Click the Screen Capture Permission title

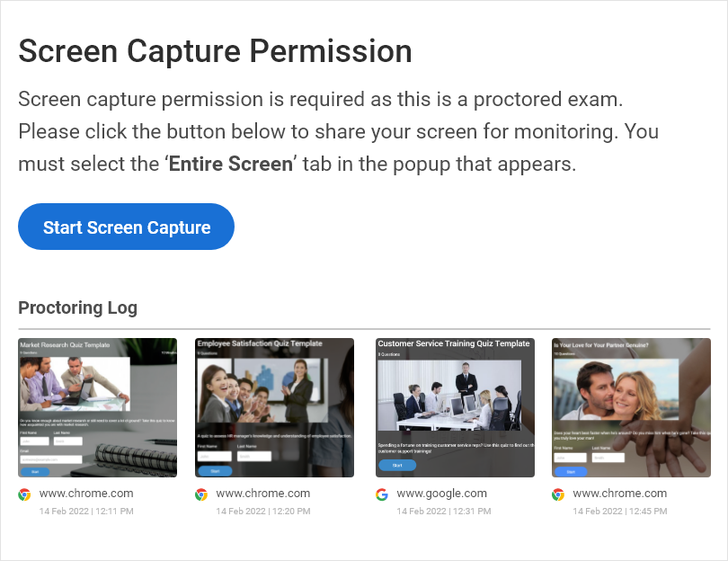215,51
